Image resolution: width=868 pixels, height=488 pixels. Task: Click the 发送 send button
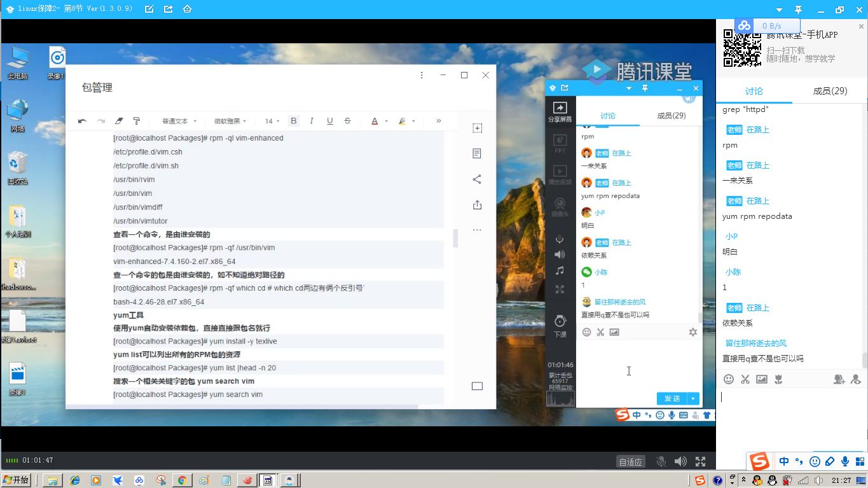click(672, 398)
